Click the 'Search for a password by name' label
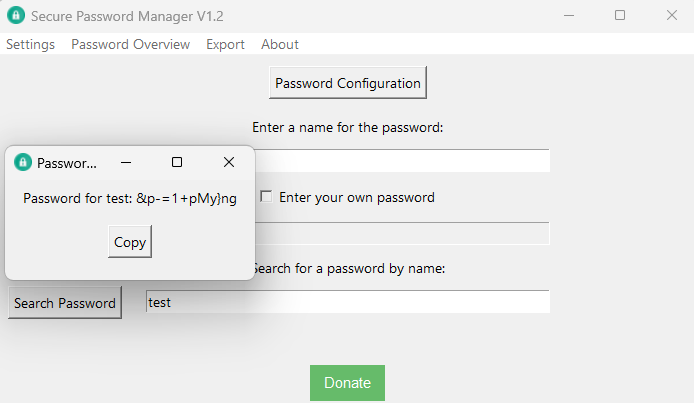The width and height of the screenshot is (694, 403). [x=350, y=269]
